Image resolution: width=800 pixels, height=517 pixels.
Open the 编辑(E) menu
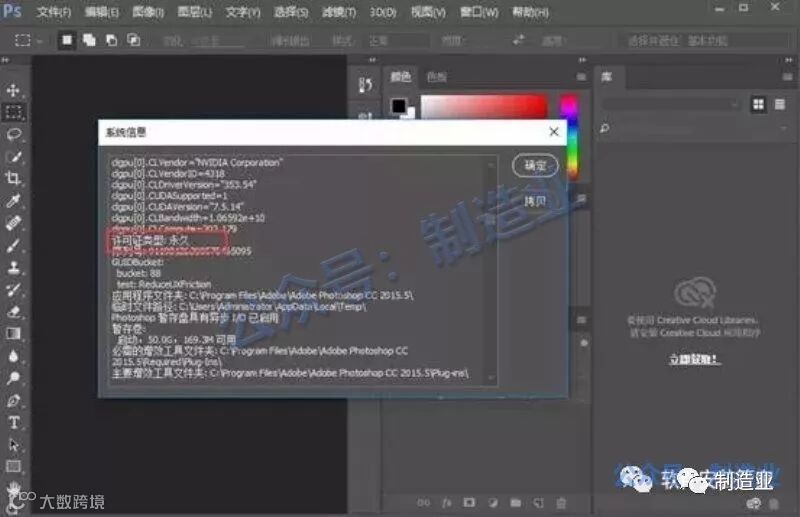(x=102, y=12)
